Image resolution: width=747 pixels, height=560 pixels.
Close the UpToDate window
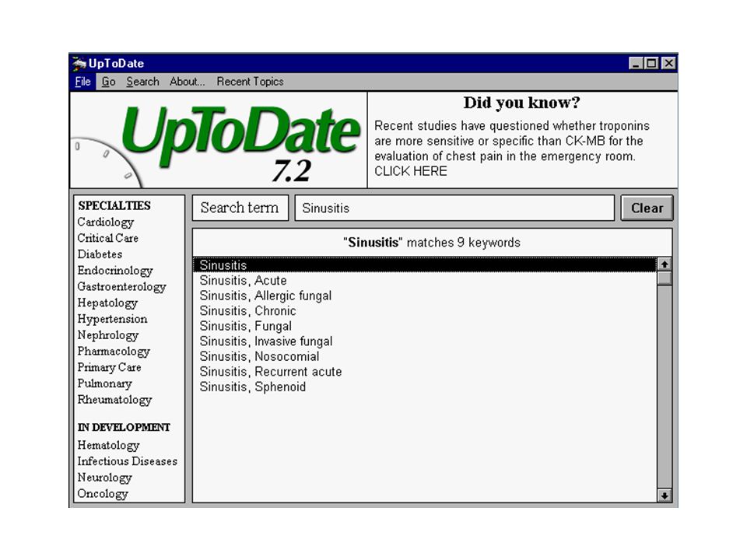(669, 63)
